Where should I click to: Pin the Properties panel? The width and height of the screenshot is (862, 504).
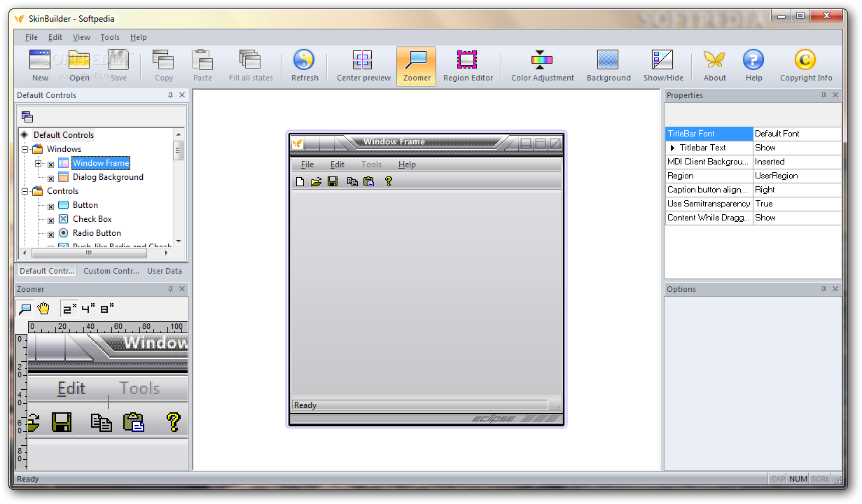click(823, 95)
